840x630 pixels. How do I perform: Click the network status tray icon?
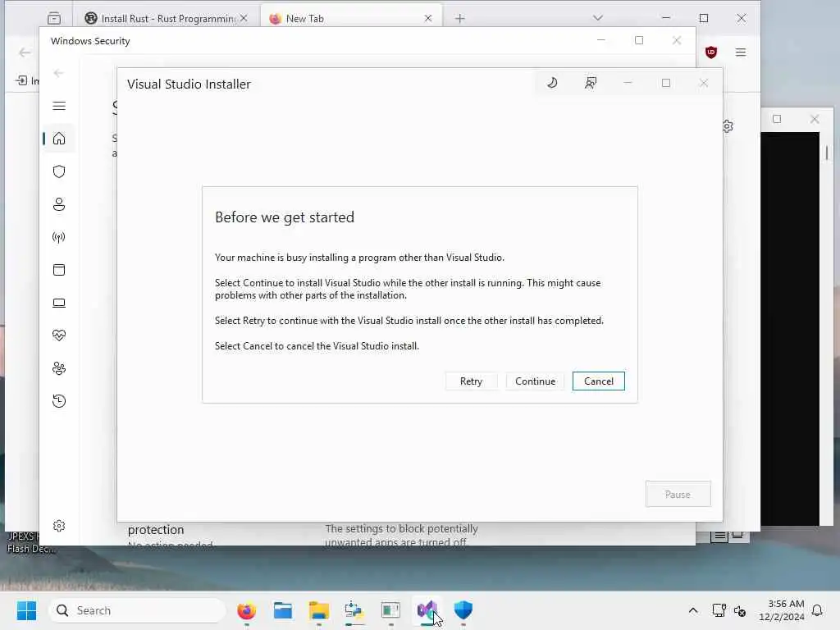tap(719, 610)
